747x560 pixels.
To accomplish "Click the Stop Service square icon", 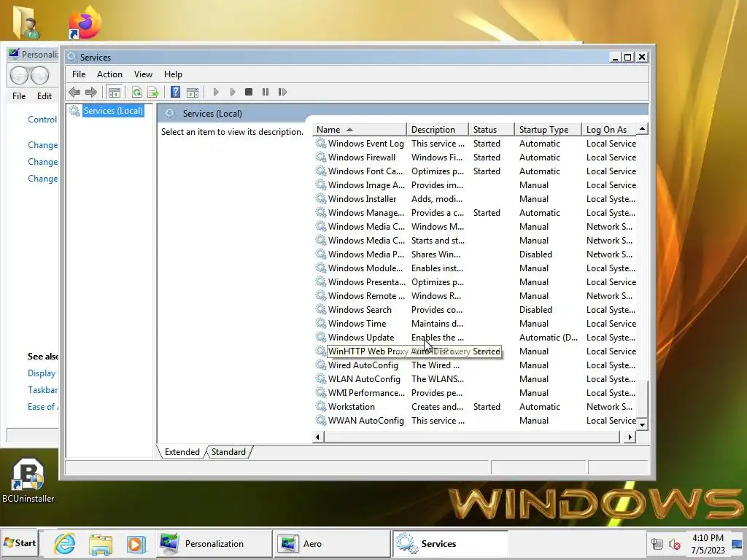I will click(249, 92).
